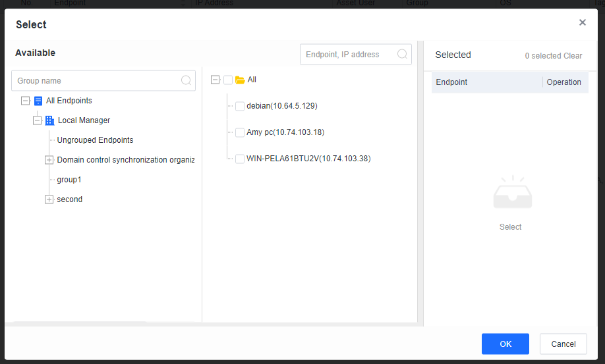Click the All Endpoints tree icon

(38, 101)
